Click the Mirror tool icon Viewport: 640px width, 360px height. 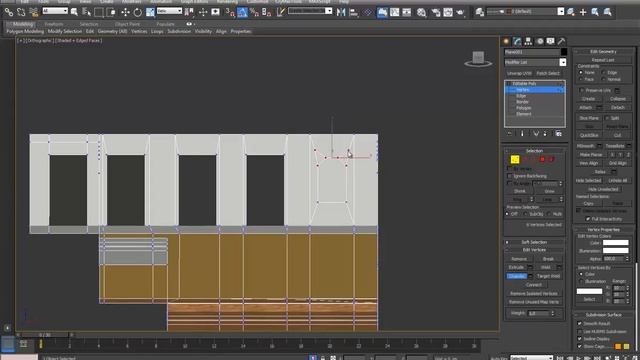(341, 12)
